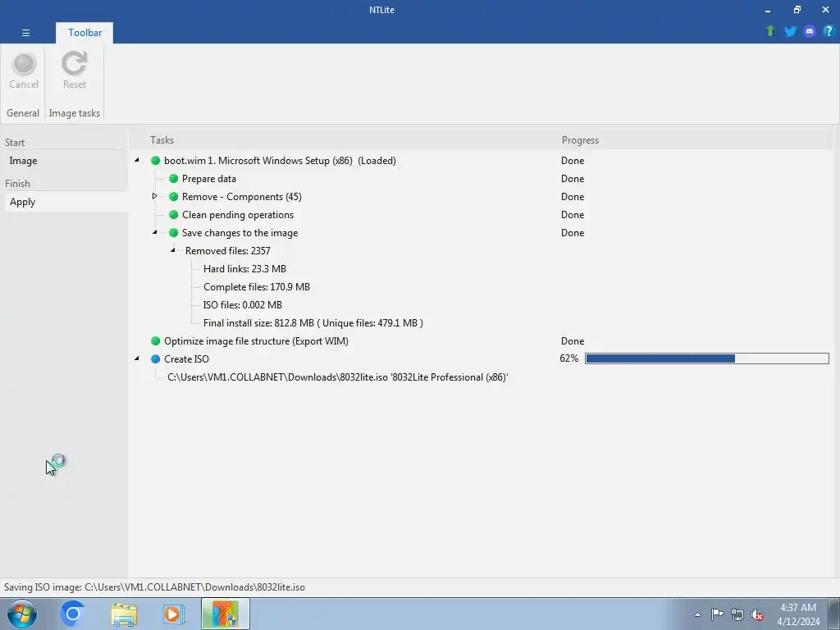
Task: Click the blue help question mark icon
Action: coord(829,31)
